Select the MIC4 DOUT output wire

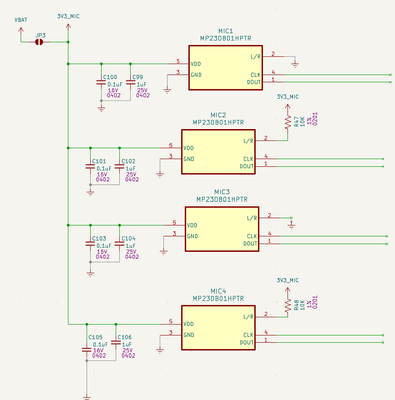click(330, 342)
